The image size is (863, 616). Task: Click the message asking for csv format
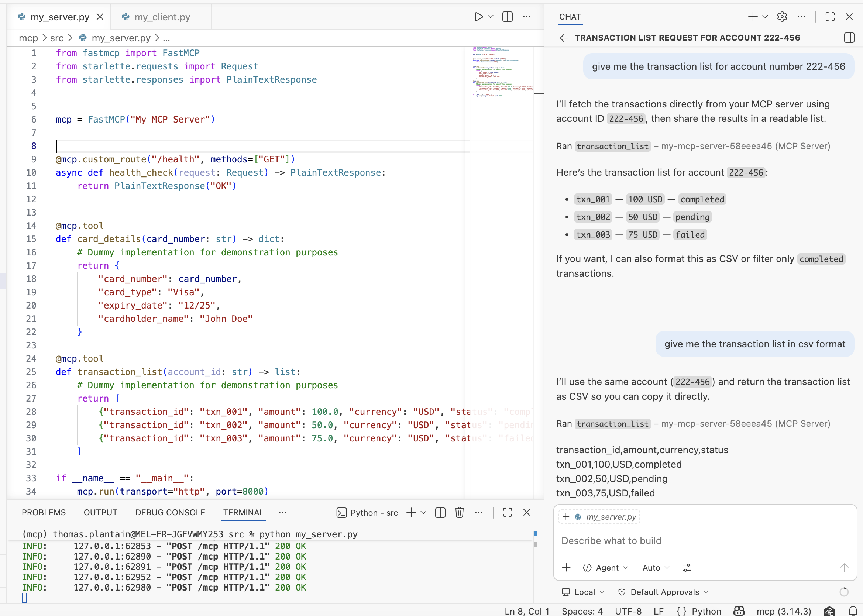(755, 344)
